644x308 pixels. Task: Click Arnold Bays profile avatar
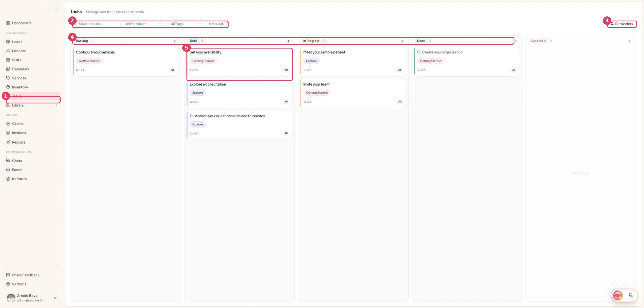pyautogui.click(x=11, y=298)
